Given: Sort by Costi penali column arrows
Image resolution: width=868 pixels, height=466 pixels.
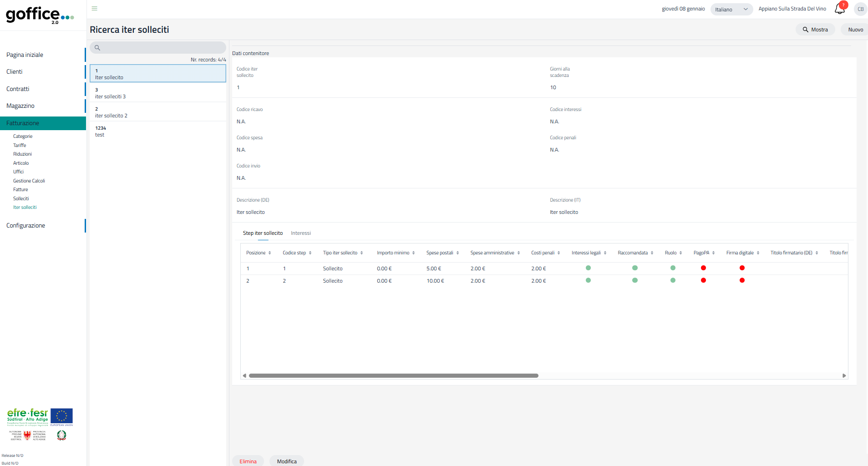Looking at the screenshot, I should tap(558, 253).
